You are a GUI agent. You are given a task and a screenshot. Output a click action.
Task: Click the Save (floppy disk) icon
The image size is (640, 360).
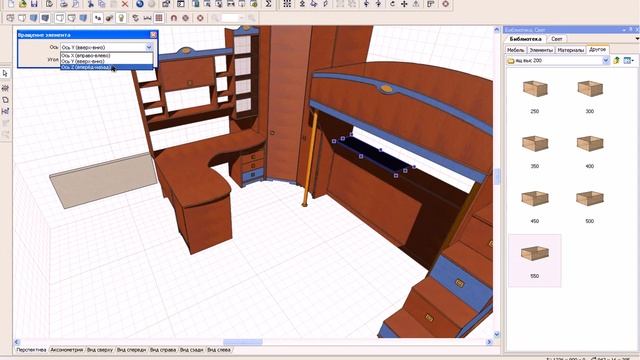[34, 4]
